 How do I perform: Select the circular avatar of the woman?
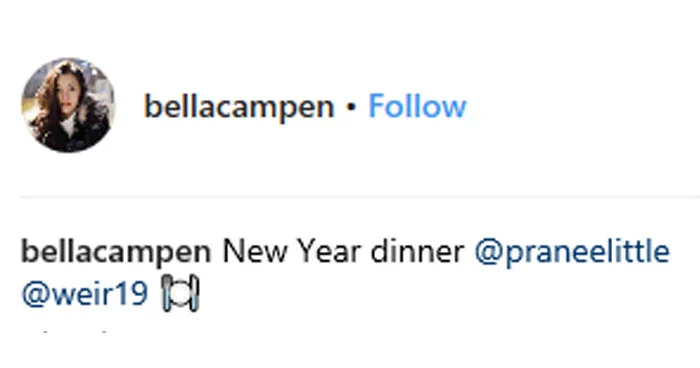click(x=68, y=105)
